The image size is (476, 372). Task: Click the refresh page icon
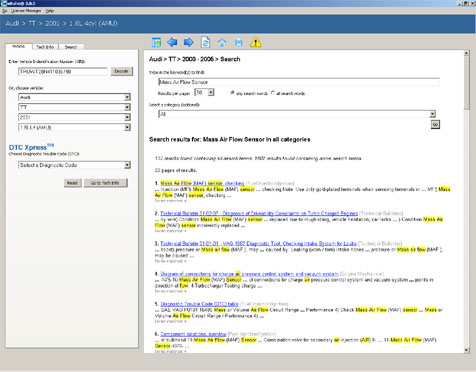[206, 42]
